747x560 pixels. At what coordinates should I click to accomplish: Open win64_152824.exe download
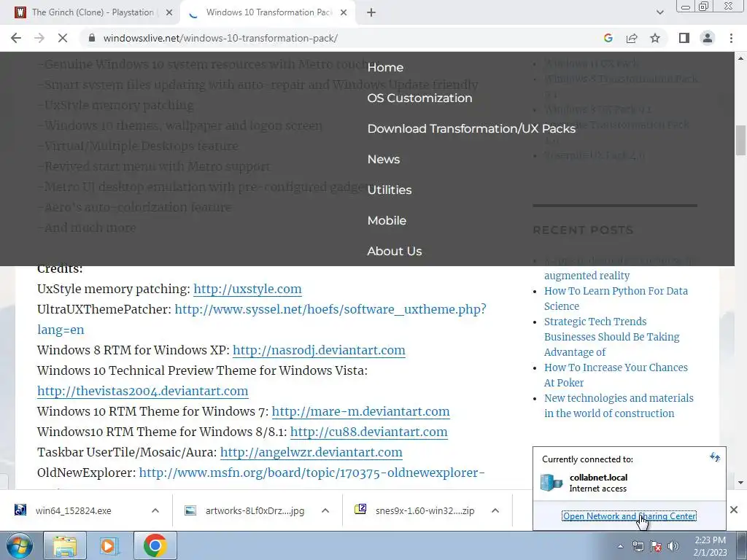click(74, 510)
